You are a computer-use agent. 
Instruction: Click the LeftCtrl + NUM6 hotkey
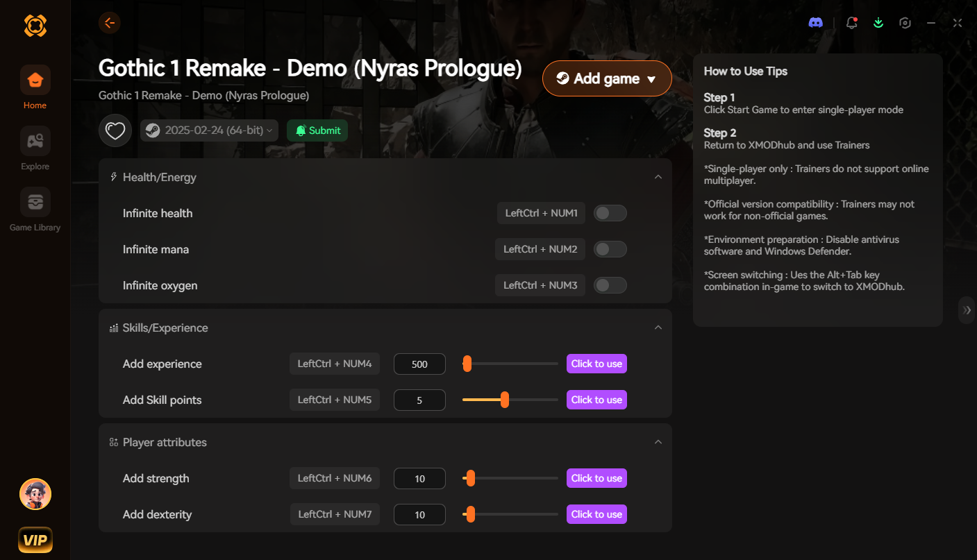[335, 478]
